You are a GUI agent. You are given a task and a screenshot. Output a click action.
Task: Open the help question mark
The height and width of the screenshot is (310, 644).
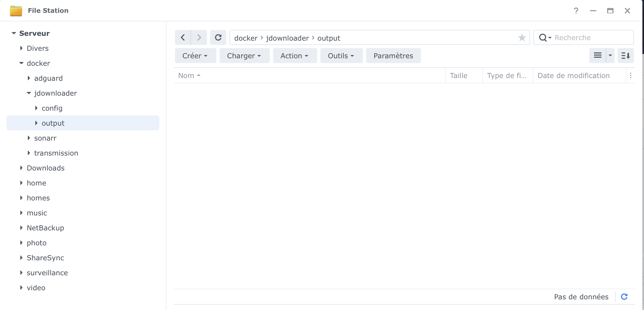coord(576,11)
